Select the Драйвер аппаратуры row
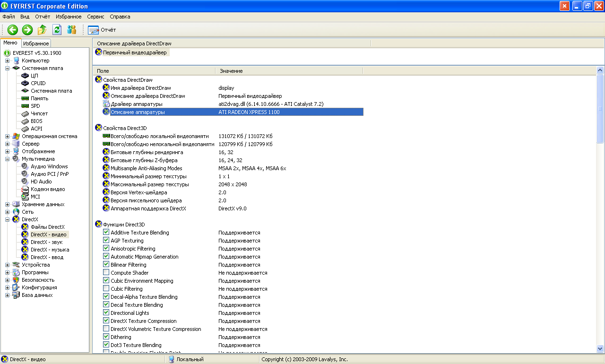Viewport: 605px width, 364px height. [x=233, y=104]
